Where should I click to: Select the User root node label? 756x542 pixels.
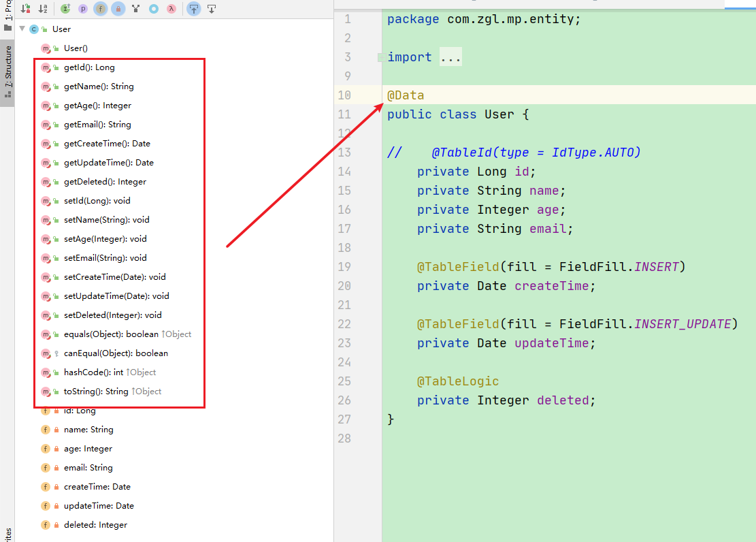point(61,29)
